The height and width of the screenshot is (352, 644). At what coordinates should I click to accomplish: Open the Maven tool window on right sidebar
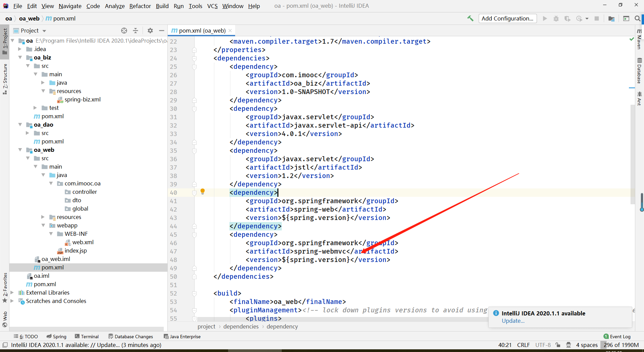(x=639, y=39)
